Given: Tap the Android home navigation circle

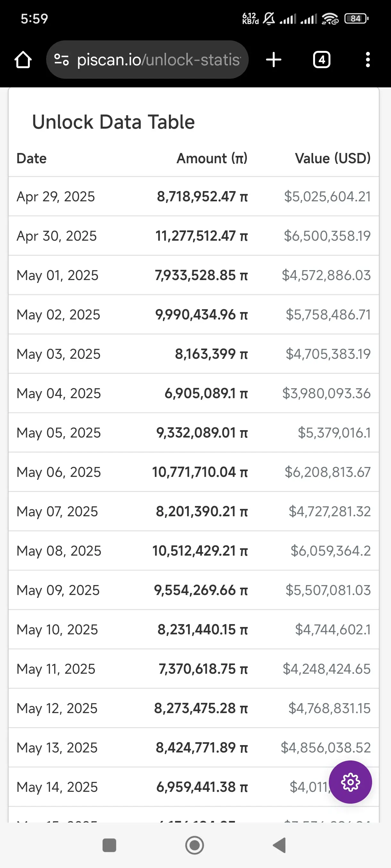Looking at the screenshot, I should point(195,845).
